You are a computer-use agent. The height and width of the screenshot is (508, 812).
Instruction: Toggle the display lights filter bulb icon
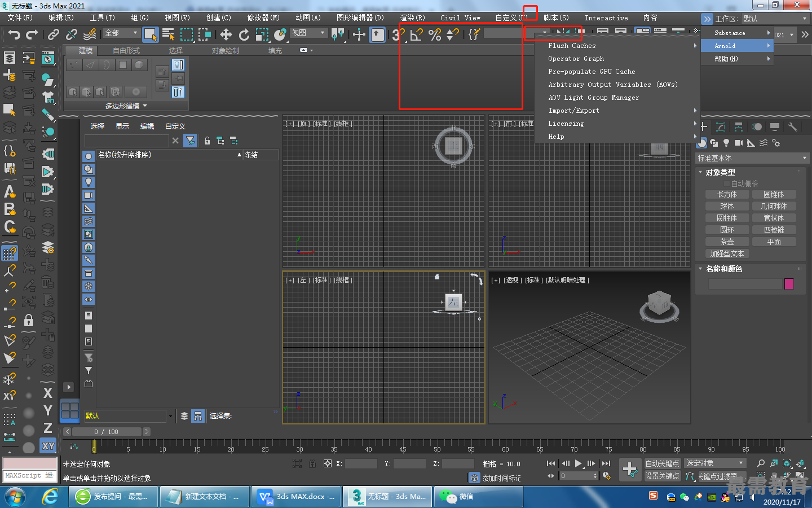89,182
